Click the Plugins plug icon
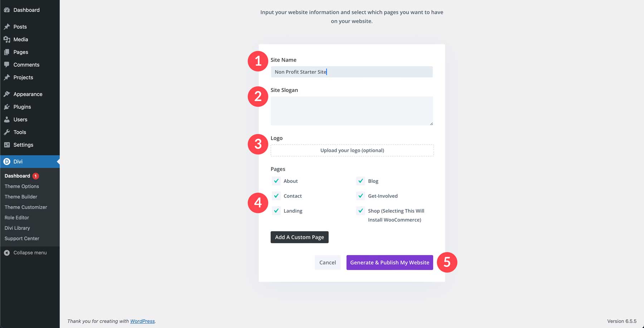The image size is (644, 328). [x=8, y=107]
